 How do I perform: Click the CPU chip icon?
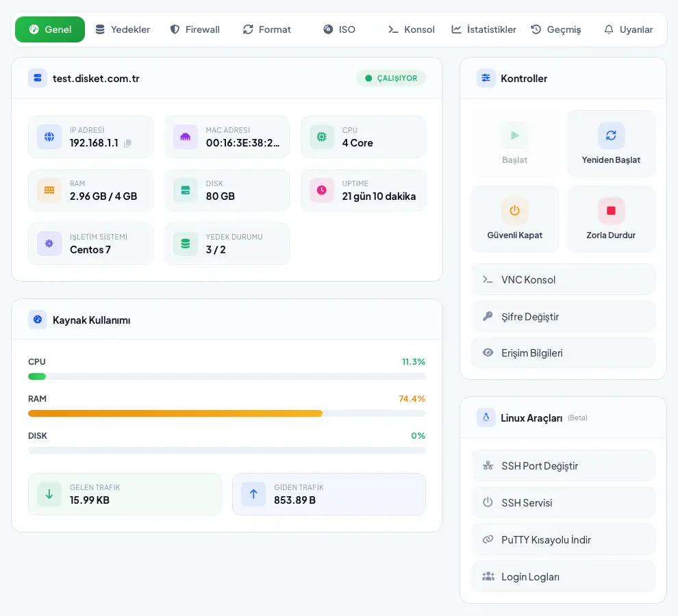coord(321,137)
